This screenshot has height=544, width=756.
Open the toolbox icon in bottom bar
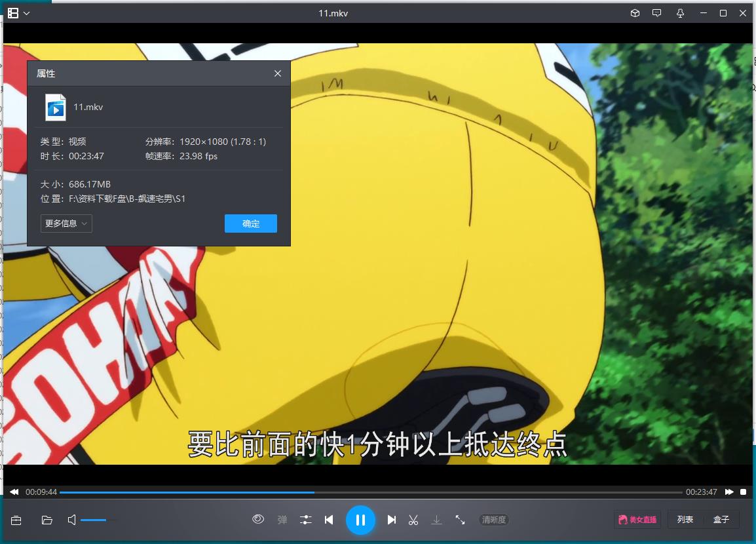(16, 520)
